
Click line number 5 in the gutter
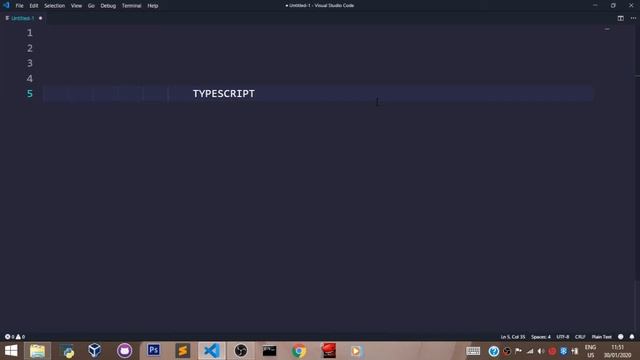(x=30, y=94)
